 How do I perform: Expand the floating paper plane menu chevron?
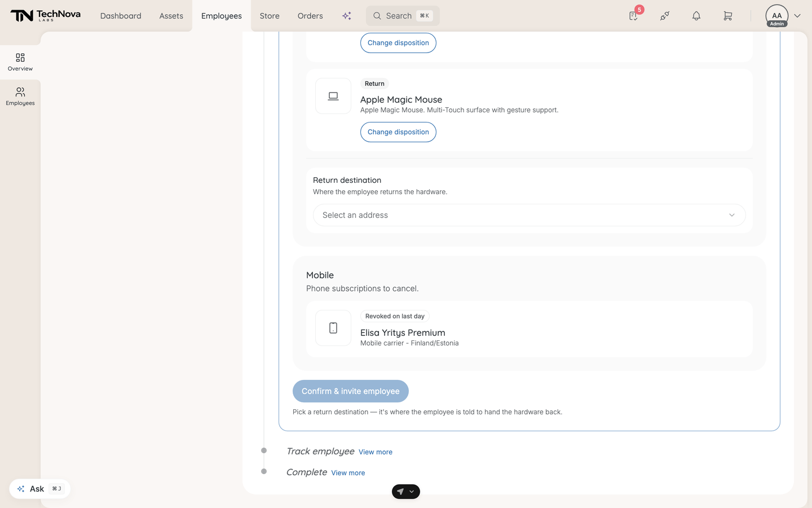(412, 492)
